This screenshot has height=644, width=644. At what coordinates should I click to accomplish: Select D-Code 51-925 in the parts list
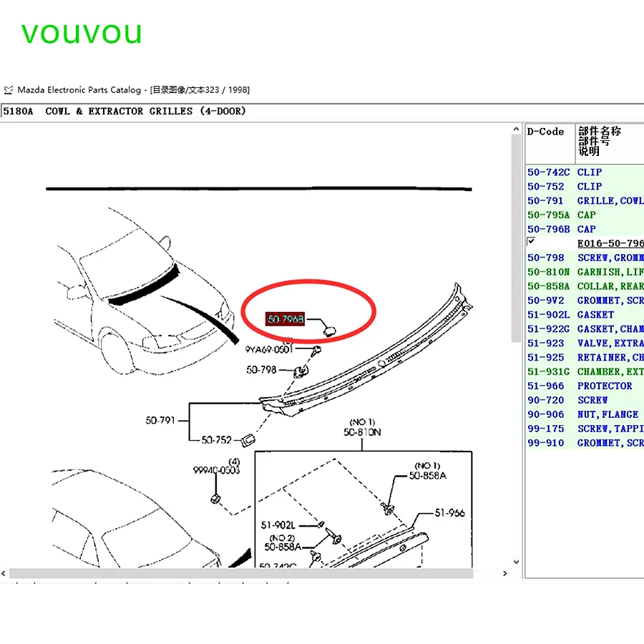tap(545, 358)
